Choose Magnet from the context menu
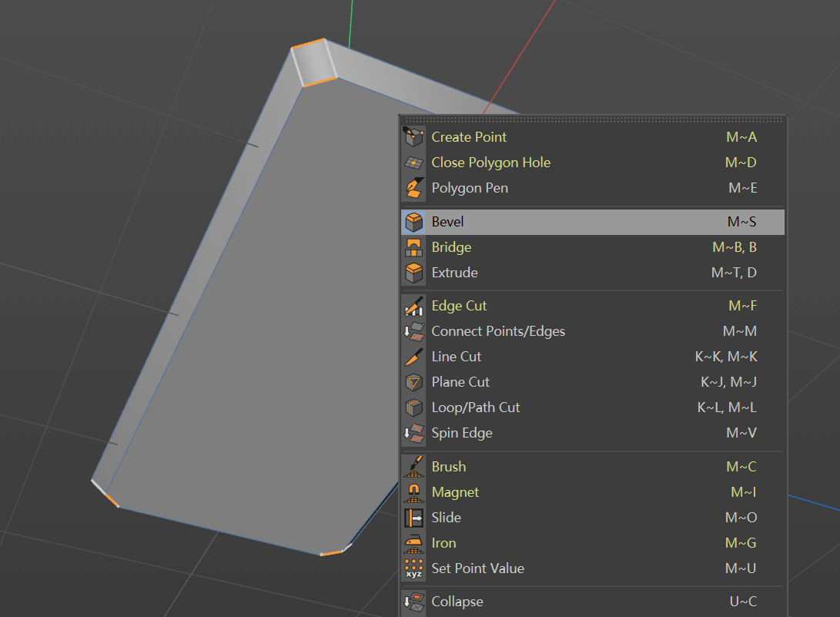840x617 pixels. pyautogui.click(x=593, y=492)
